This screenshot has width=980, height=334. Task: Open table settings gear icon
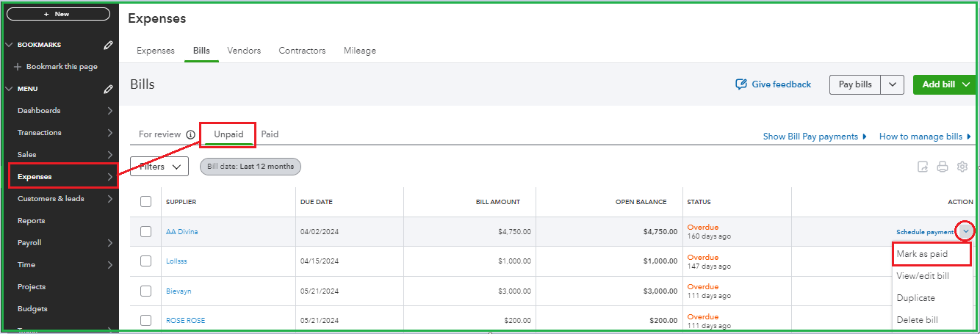click(962, 167)
